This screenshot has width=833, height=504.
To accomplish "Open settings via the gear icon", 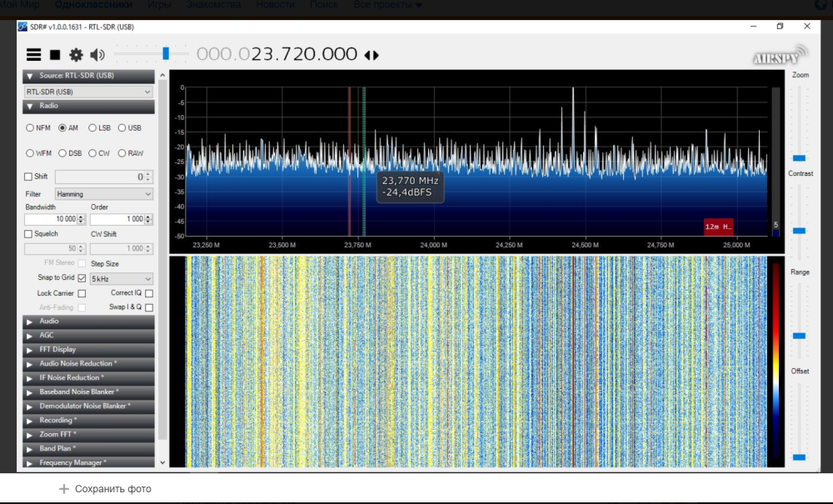I will click(76, 55).
